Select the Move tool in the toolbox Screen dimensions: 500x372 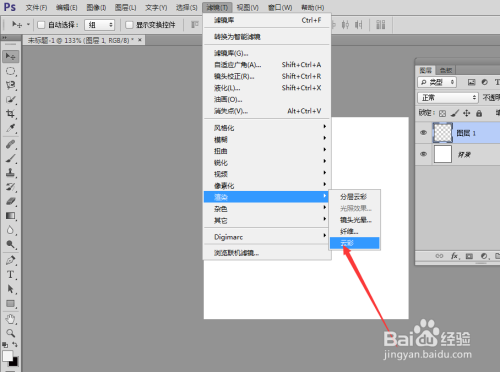click(11, 56)
